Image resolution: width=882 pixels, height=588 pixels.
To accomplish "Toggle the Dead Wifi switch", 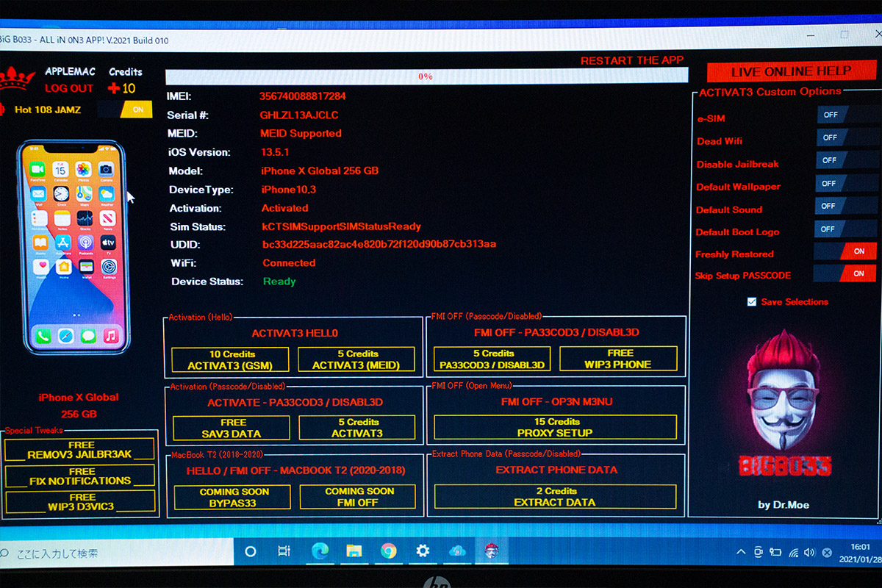I will click(x=845, y=137).
